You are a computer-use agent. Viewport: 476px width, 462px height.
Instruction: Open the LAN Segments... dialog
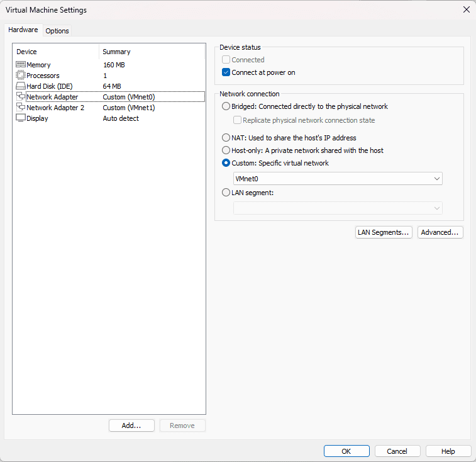coord(384,232)
